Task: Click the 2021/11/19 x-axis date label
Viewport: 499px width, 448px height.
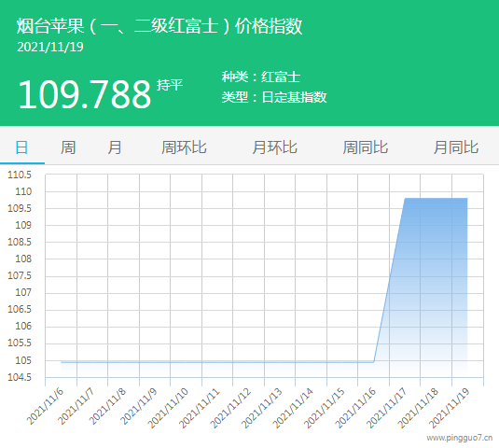Action: (450, 408)
